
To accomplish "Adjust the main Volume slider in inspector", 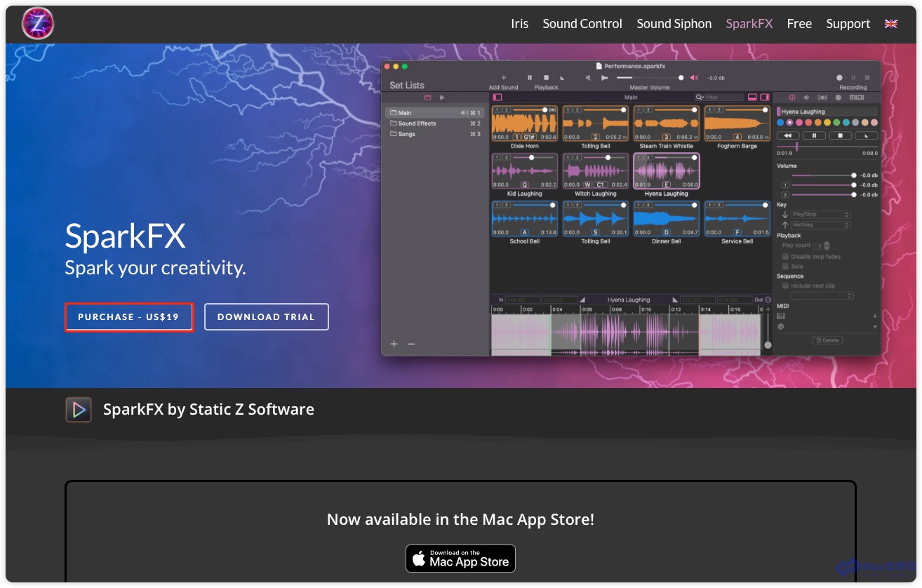I will [823, 175].
